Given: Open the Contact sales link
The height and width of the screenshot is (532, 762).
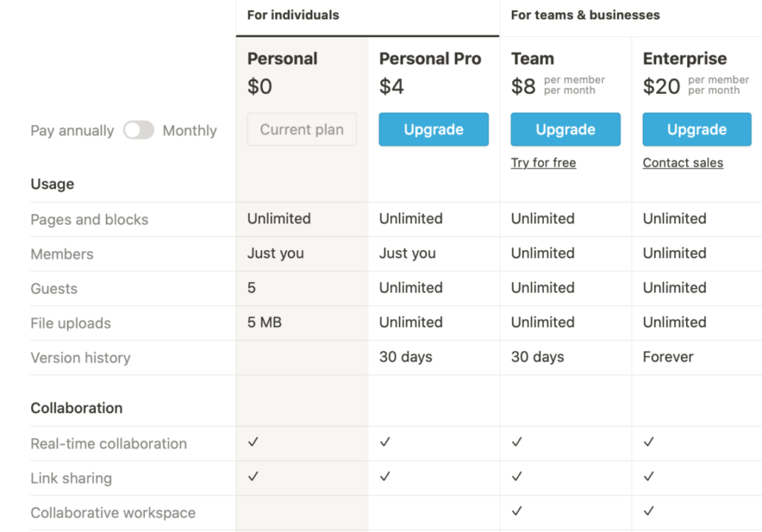Looking at the screenshot, I should pyautogui.click(x=683, y=163).
